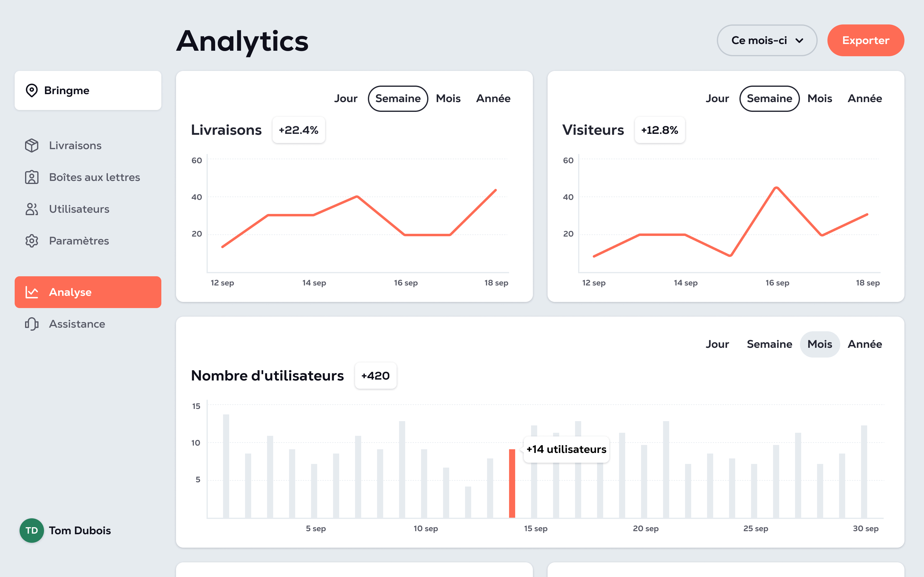Switch Visiteurs chart to Mois
Image resolution: width=924 pixels, height=577 pixels.
point(820,98)
